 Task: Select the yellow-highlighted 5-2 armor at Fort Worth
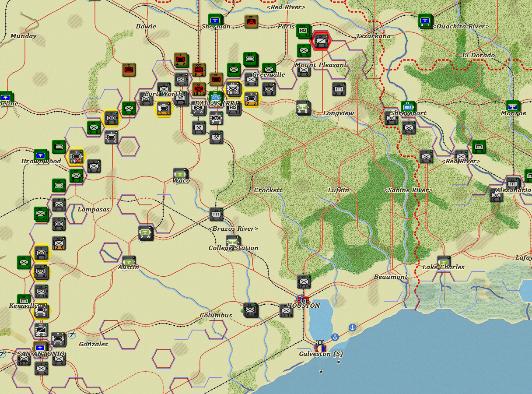coord(164,108)
